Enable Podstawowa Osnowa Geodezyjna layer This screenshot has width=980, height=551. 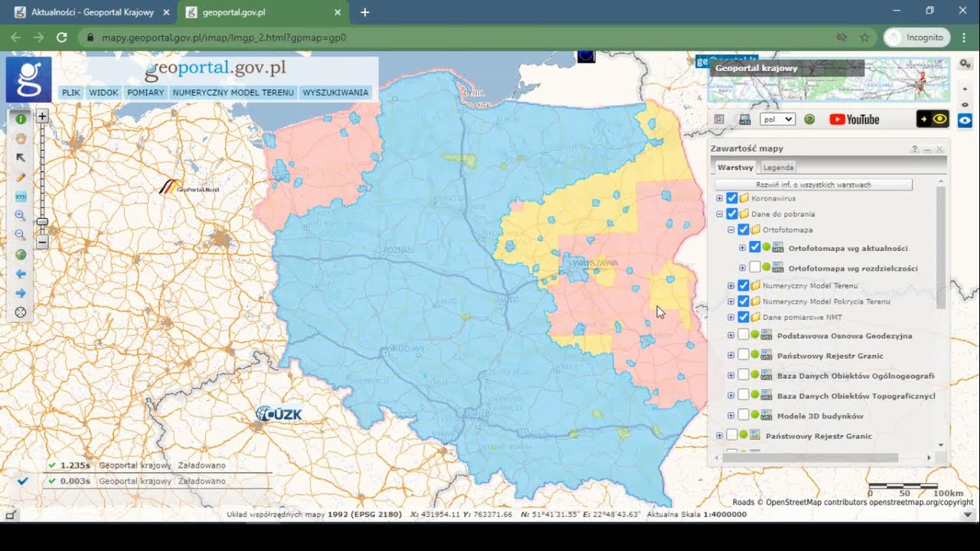tap(743, 335)
